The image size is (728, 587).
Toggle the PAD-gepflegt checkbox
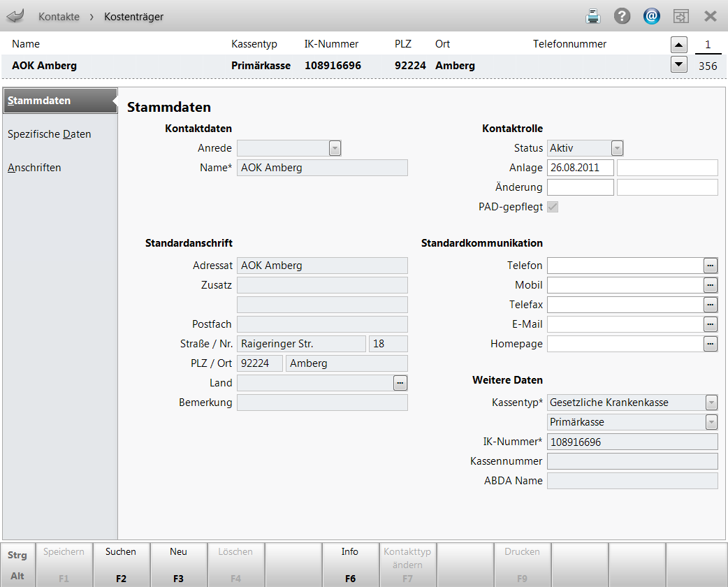pyautogui.click(x=553, y=207)
